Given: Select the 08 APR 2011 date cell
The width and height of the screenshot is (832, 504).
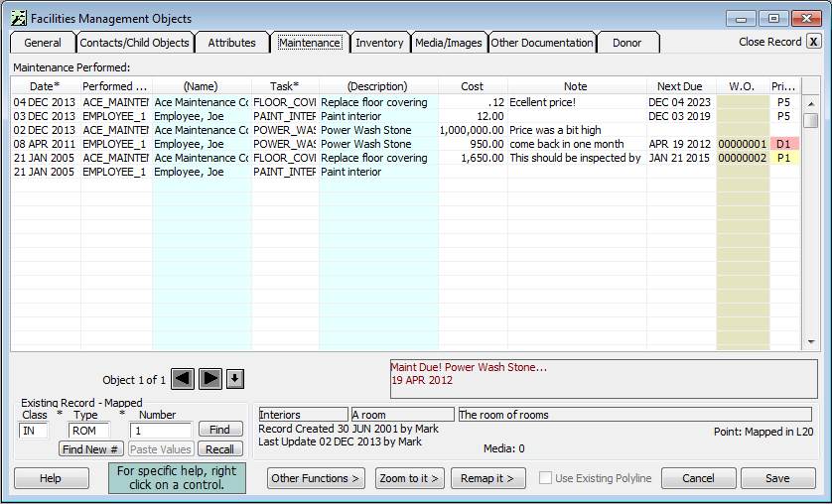Looking at the screenshot, I should 46,144.
